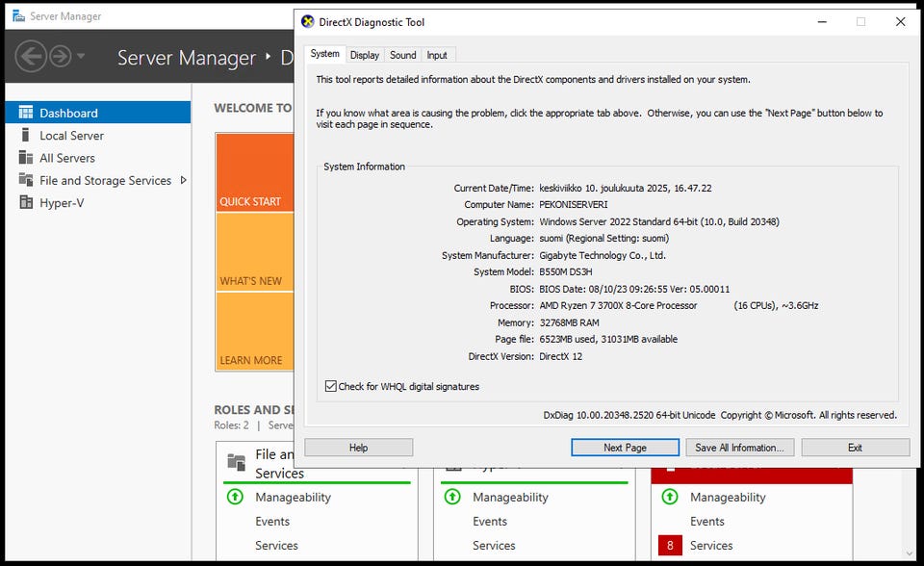Click Server Manager back arrow button
Viewport: 924px width, 566px height.
pyautogui.click(x=31, y=57)
